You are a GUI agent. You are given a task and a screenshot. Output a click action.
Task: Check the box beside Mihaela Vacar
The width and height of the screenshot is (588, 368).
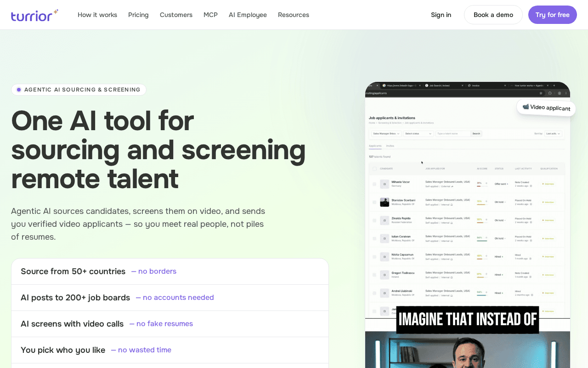coord(374,184)
